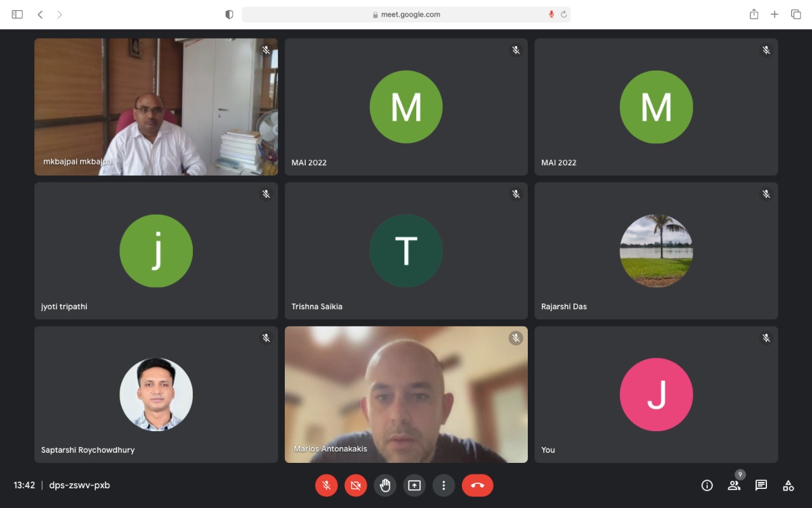
Task: Click the You label on own tile
Action: coord(548,450)
